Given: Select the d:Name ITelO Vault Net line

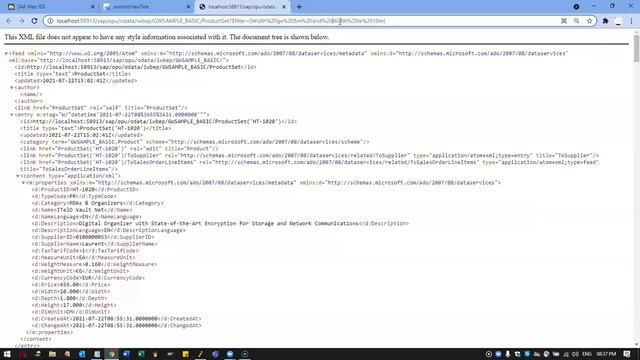Looking at the screenshot, I should click(82, 210).
